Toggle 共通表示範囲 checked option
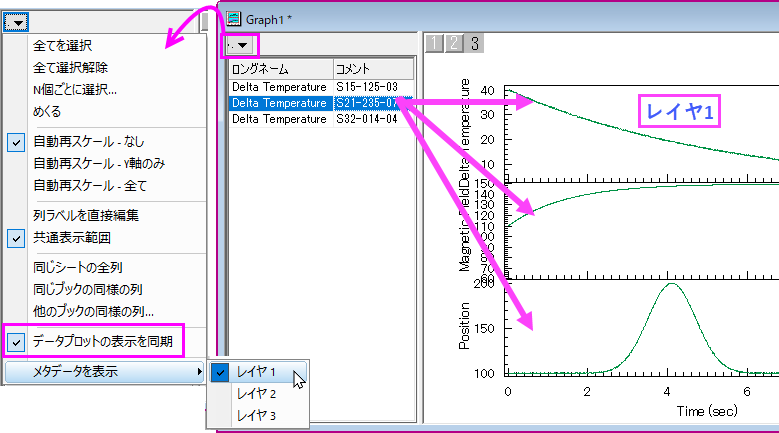This screenshot has height=433, width=779. click(x=72, y=238)
